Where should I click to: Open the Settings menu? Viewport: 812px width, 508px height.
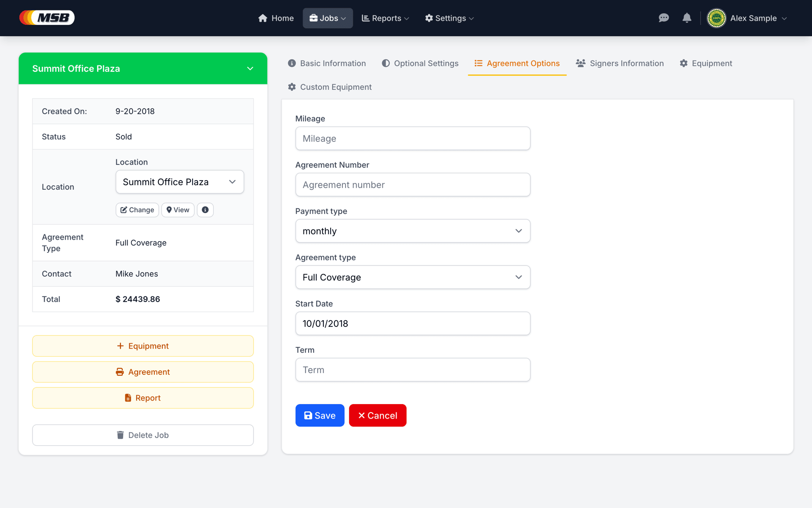pos(449,18)
